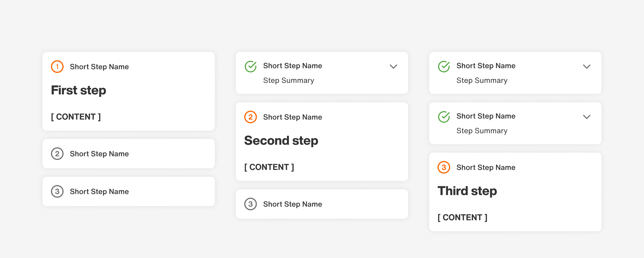The image size is (644, 258).
Task: Open collapsed step 3 card in left column
Action: [x=129, y=191]
